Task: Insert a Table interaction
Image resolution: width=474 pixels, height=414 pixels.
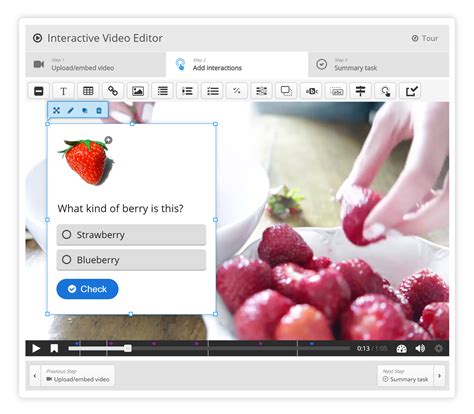Action: [88, 91]
